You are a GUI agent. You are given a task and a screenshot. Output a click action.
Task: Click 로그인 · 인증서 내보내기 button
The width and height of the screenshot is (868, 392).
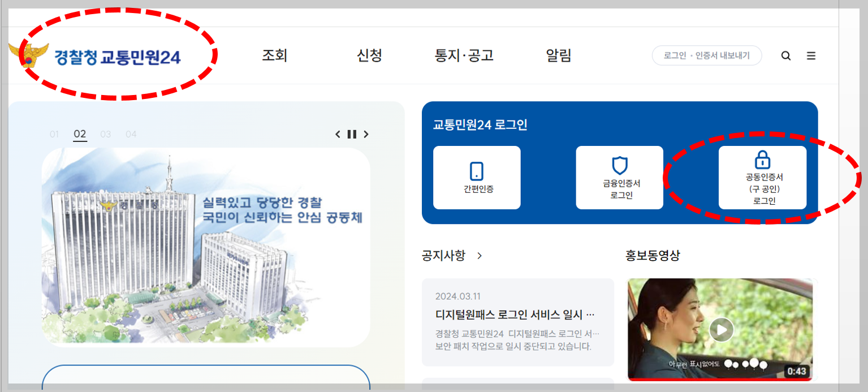click(x=707, y=56)
